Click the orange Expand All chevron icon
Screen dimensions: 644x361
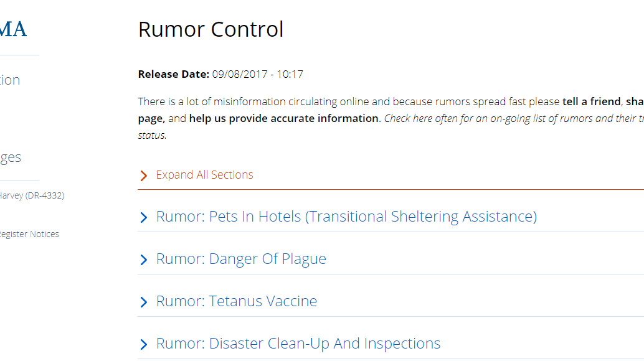pos(144,175)
